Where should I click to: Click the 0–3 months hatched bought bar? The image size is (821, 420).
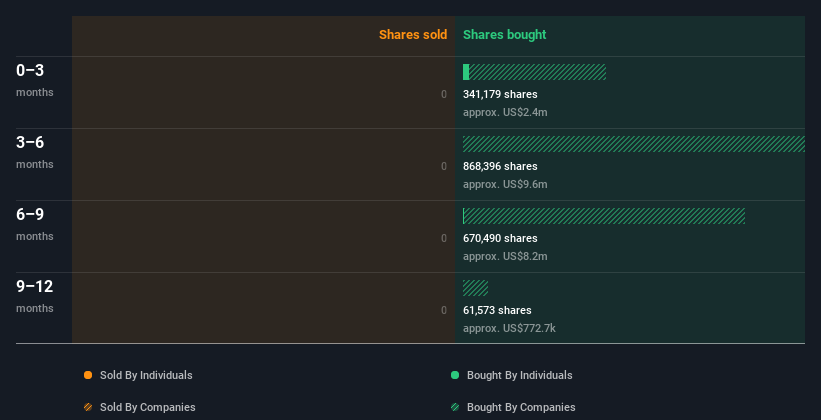tap(538, 72)
